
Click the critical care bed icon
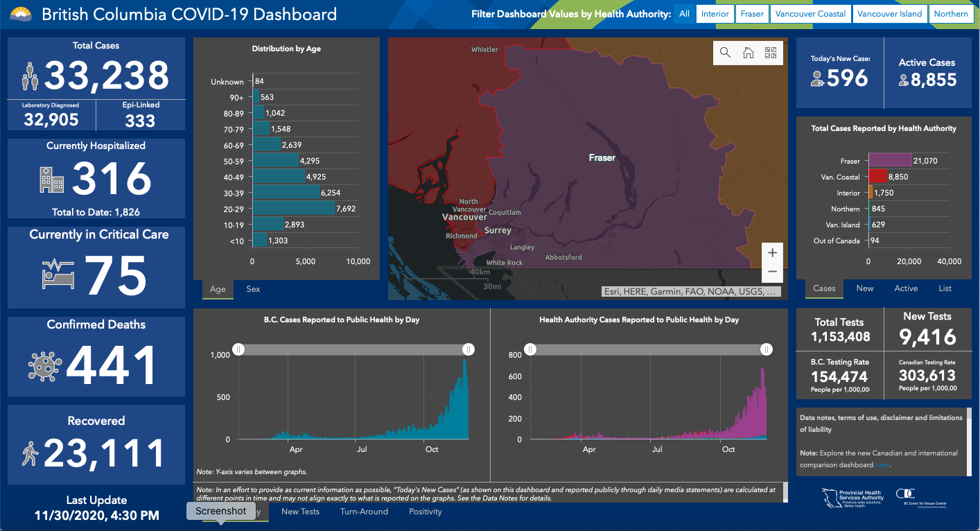click(x=57, y=274)
